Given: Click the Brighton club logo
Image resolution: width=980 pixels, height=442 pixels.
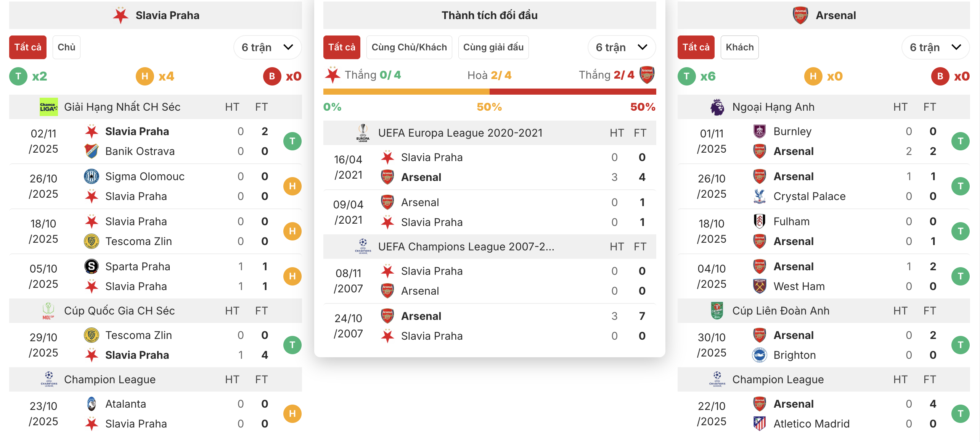Looking at the screenshot, I should [x=759, y=355].
